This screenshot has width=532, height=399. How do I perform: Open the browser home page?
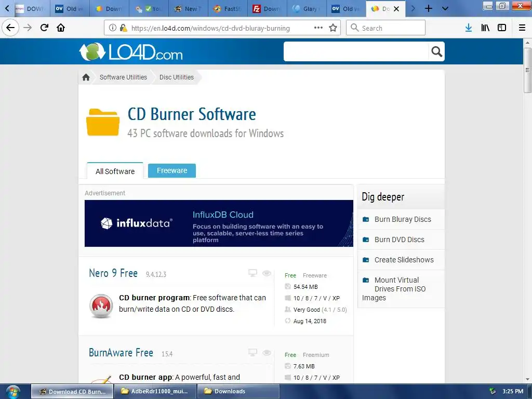pyautogui.click(x=61, y=28)
